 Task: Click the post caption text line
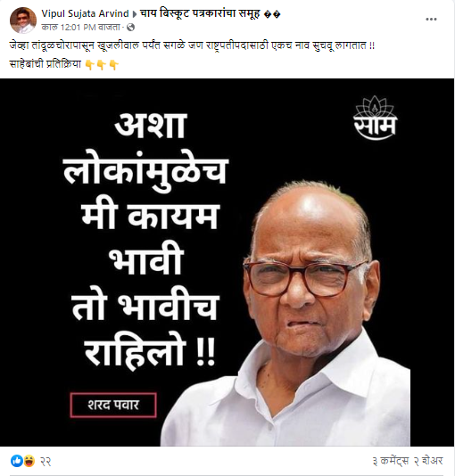[x=193, y=45]
